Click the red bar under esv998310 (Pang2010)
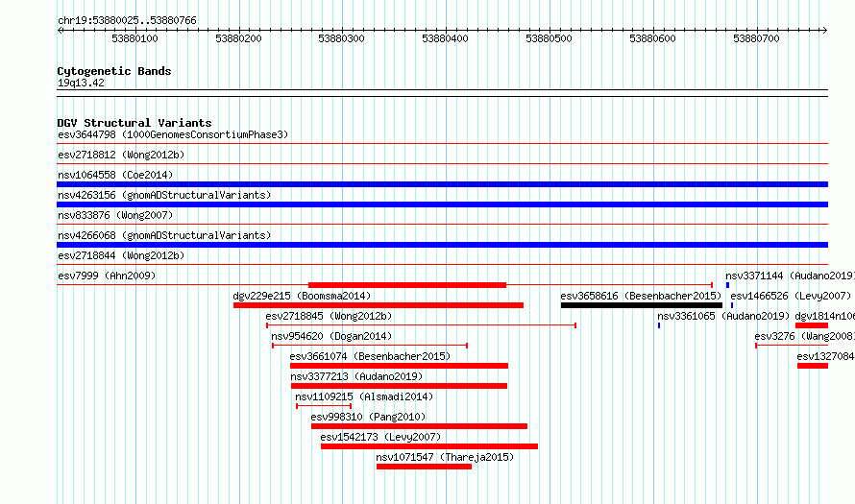Viewport: 855px width, 504px height. coord(419,426)
